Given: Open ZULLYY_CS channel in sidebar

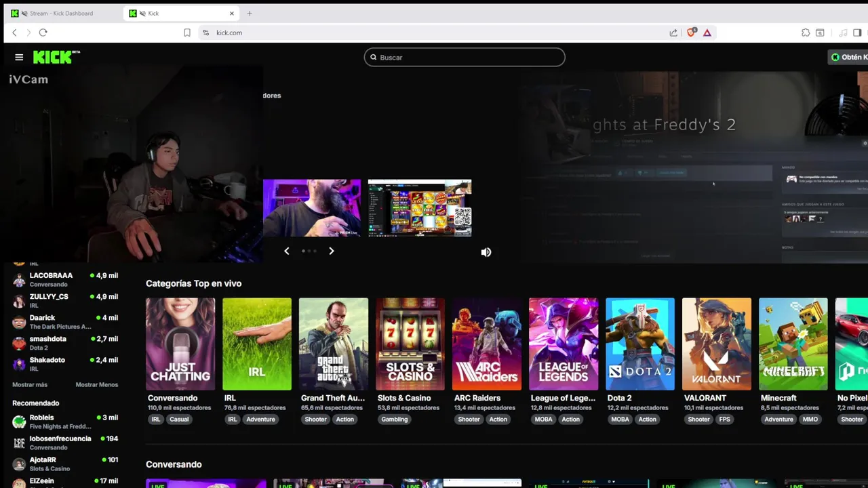Looking at the screenshot, I should (65, 300).
